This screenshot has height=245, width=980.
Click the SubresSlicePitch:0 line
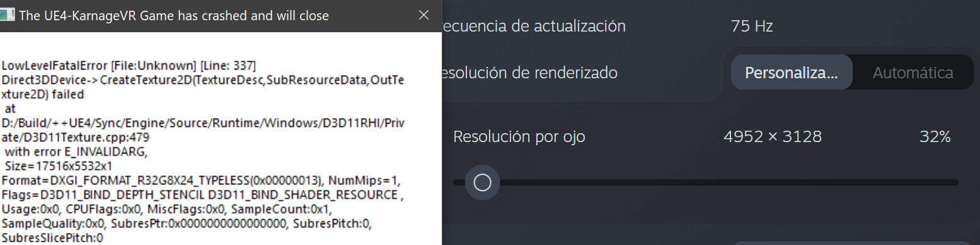pos(52,238)
